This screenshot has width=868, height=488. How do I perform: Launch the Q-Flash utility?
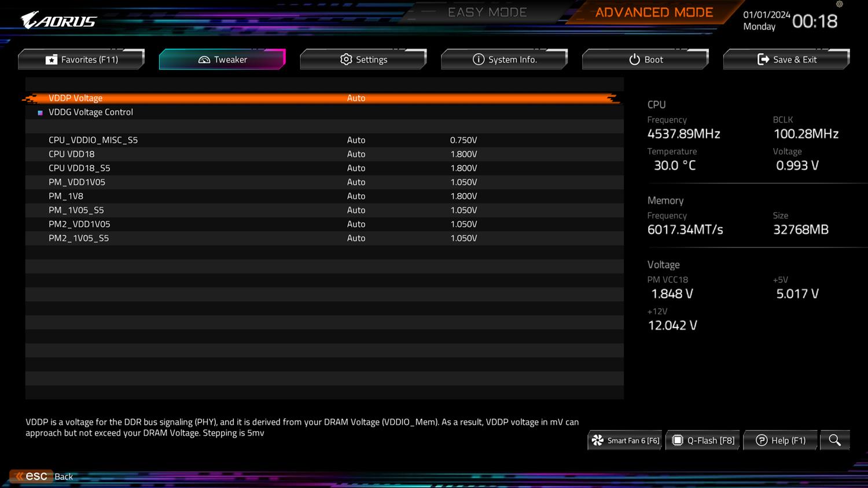[703, 441]
